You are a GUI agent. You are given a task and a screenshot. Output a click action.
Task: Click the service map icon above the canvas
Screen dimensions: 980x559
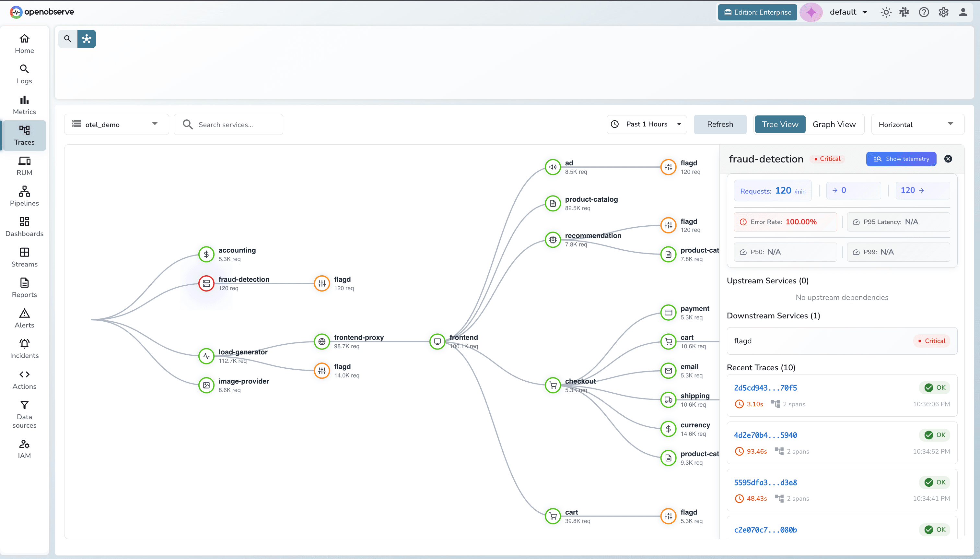tap(86, 38)
